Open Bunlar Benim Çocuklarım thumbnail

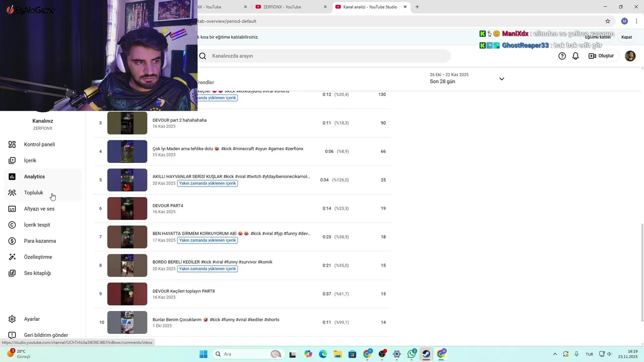[127, 322]
